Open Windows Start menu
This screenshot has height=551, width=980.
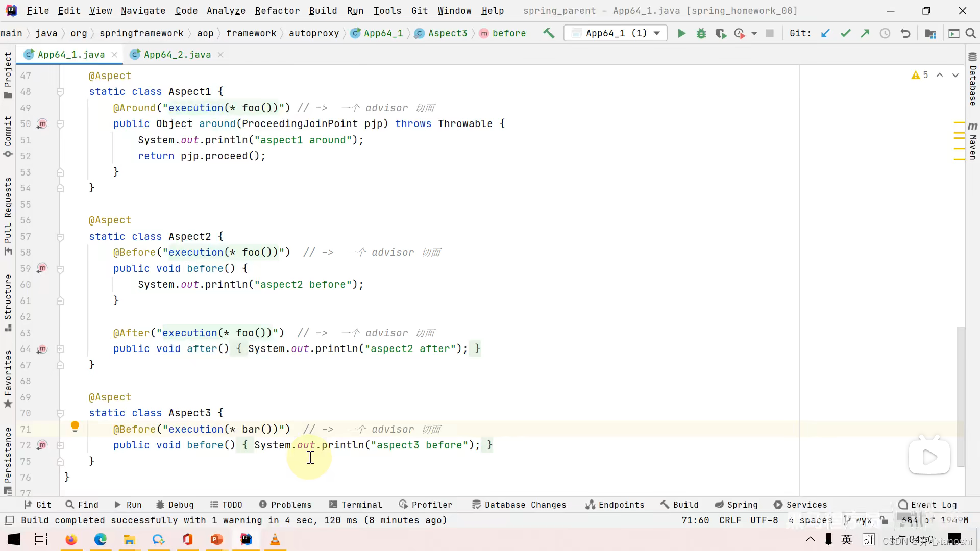(14, 539)
